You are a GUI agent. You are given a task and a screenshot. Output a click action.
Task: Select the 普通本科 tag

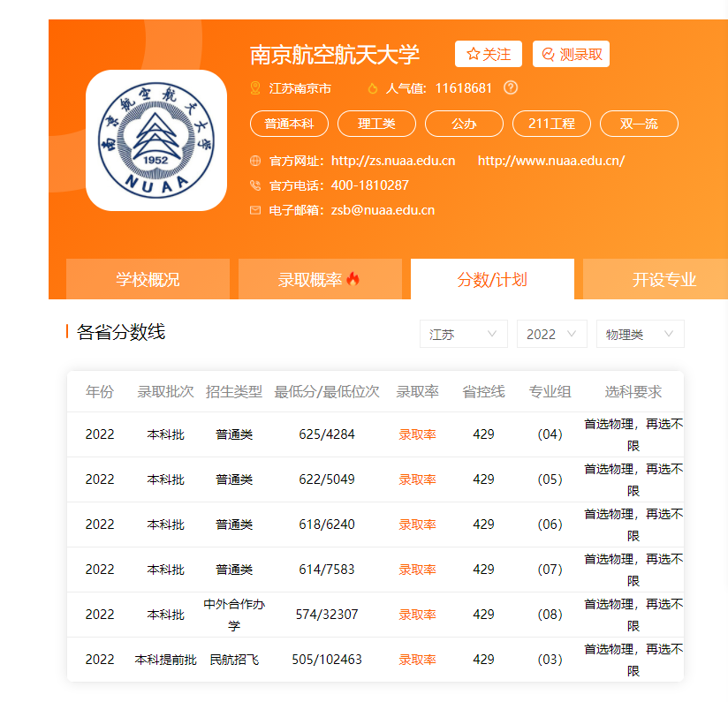(289, 124)
